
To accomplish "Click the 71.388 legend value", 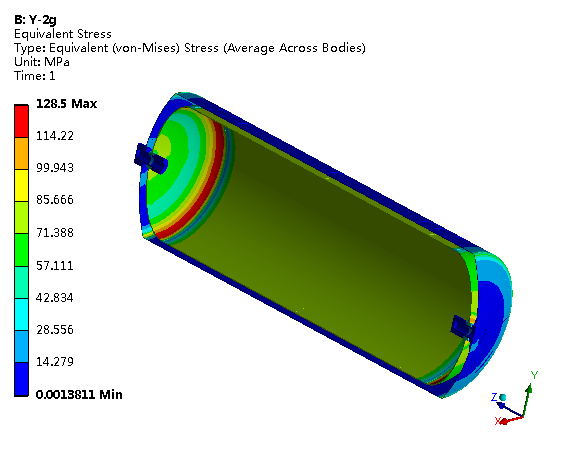I will pos(55,233).
